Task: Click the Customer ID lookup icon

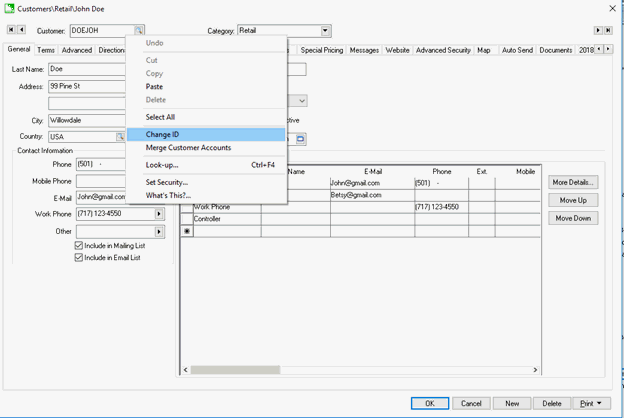Action: 139,31
